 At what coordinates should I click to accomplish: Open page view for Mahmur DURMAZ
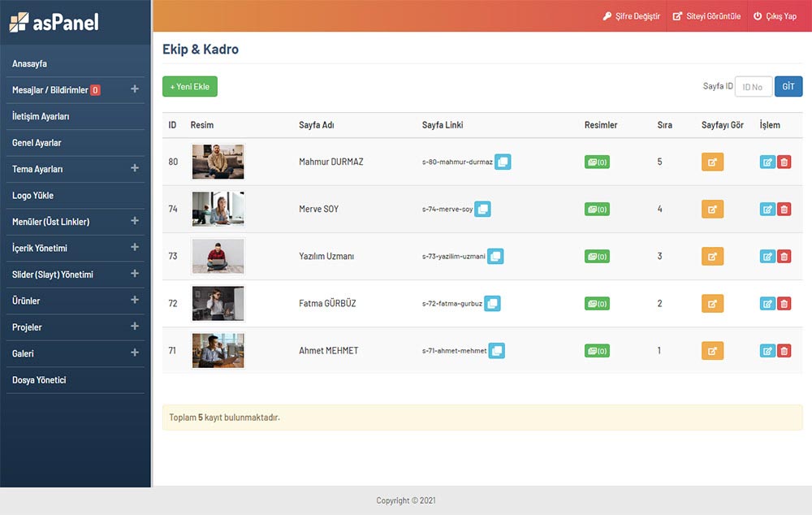[712, 162]
